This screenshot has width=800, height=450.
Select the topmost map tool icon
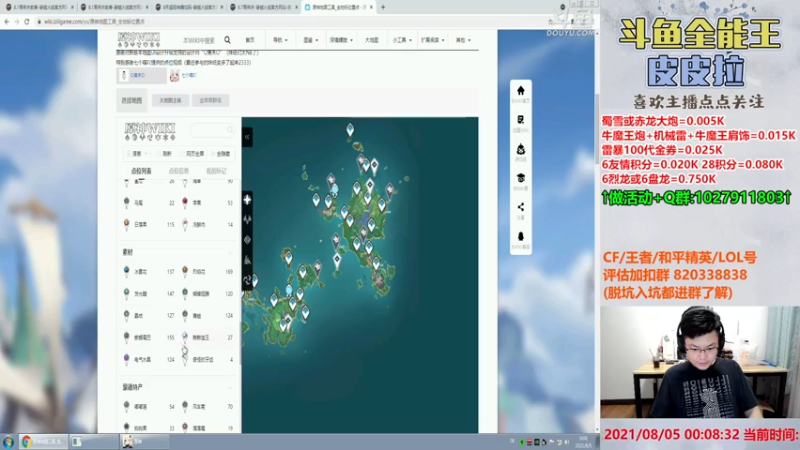coord(247,200)
